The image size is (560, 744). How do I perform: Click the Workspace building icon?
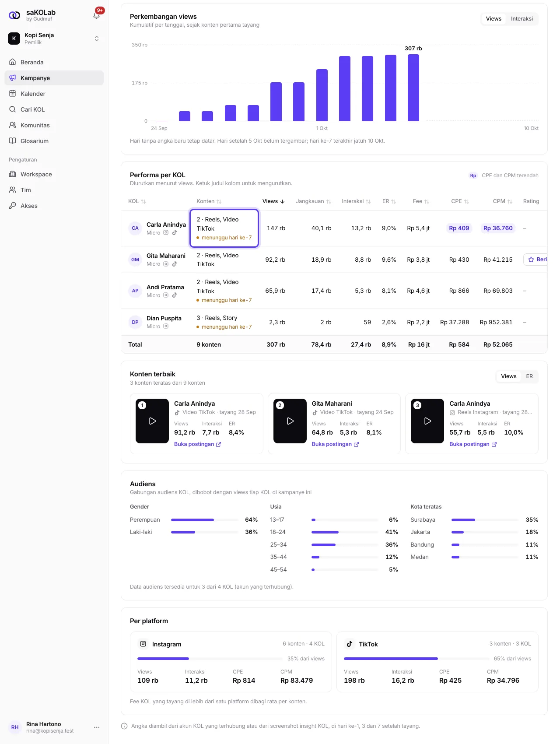pos(13,174)
